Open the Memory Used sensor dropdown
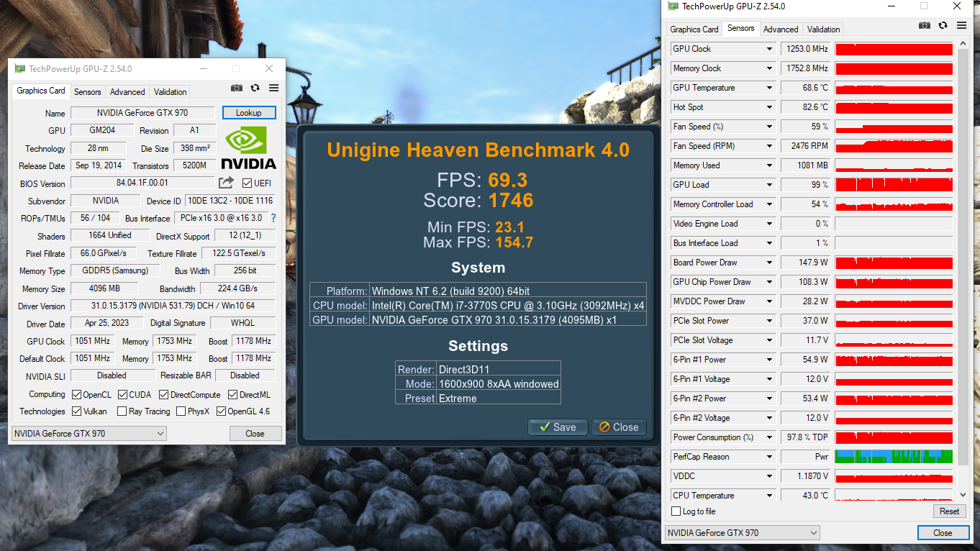Screen dimensions: 980x551 769,165
